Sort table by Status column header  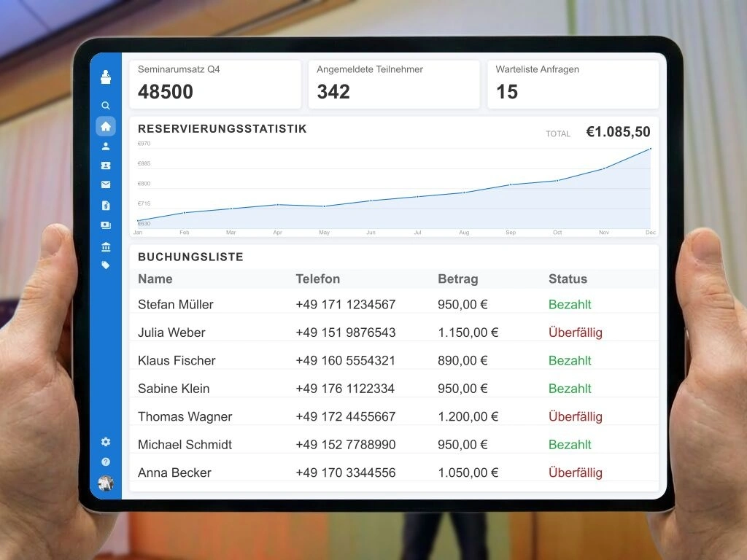click(x=568, y=279)
